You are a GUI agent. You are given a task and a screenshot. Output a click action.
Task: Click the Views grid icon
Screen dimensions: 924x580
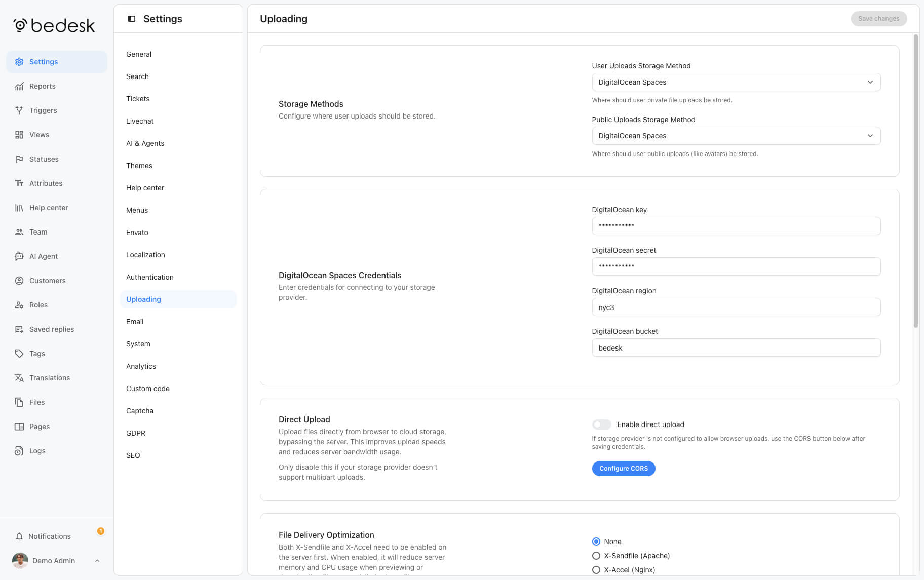[x=19, y=135]
